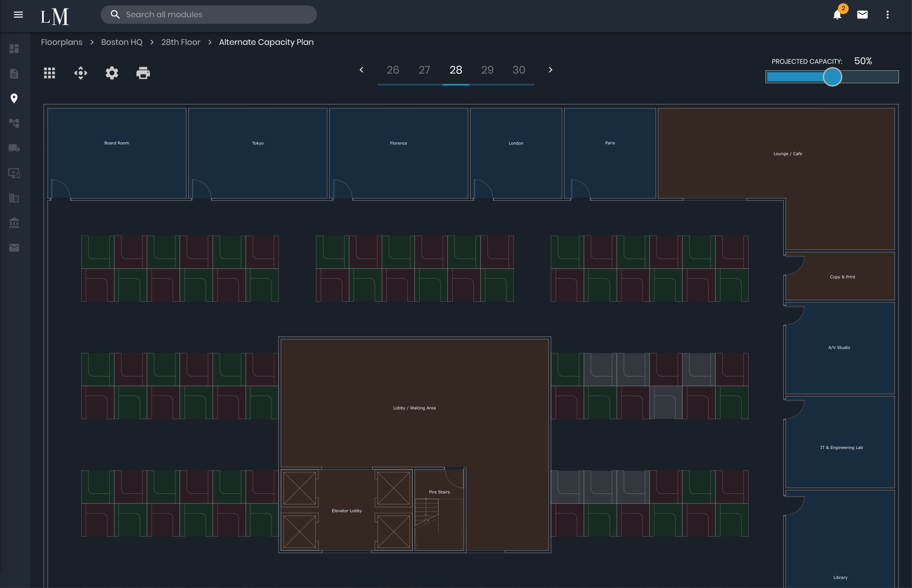Navigate to Floorplans breadcrumb
Image resolution: width=912 pixels, height=588 pixels.
click(x=62, y=42)
